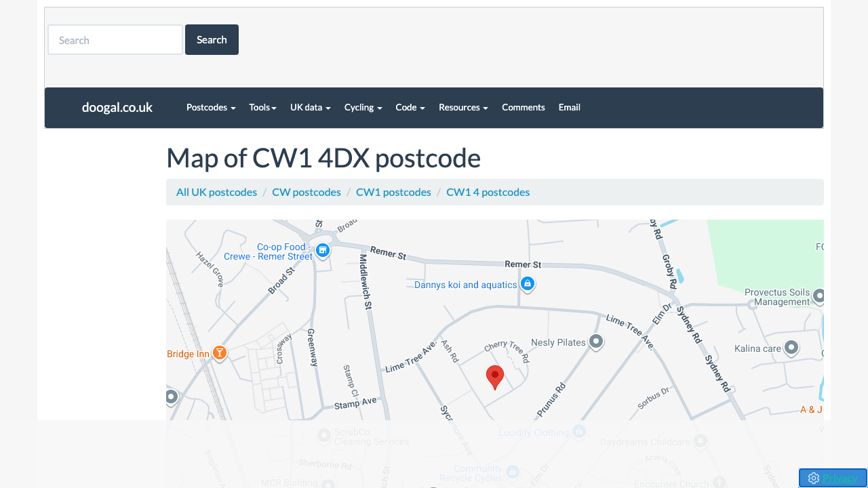Open the Lucidity Clothing map icon
This screenshot has width=868, height=488.
click(578, 432)
